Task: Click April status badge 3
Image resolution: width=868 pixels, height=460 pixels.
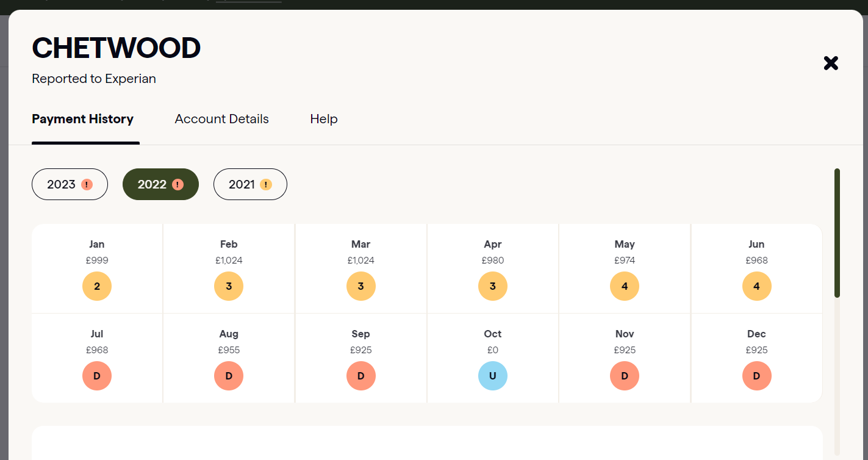Action: pyautogui.click(x=493, y=286)
